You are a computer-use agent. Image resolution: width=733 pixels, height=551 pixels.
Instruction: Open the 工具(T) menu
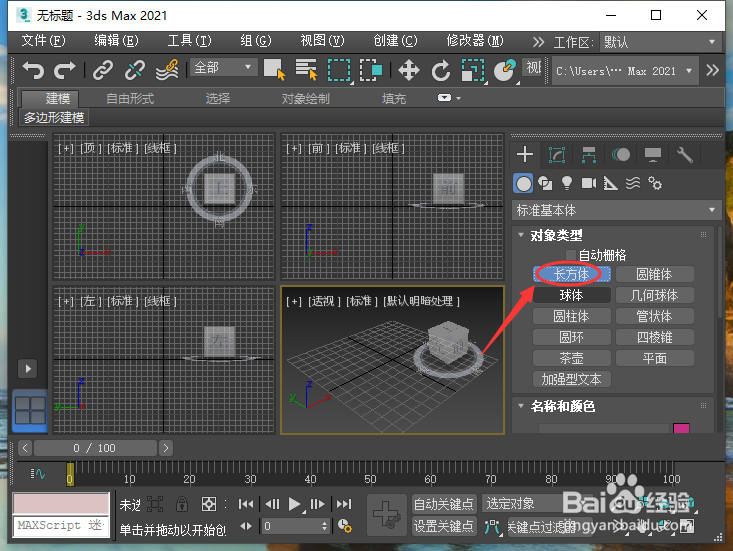pyautogui.click(x=189, y=41)
